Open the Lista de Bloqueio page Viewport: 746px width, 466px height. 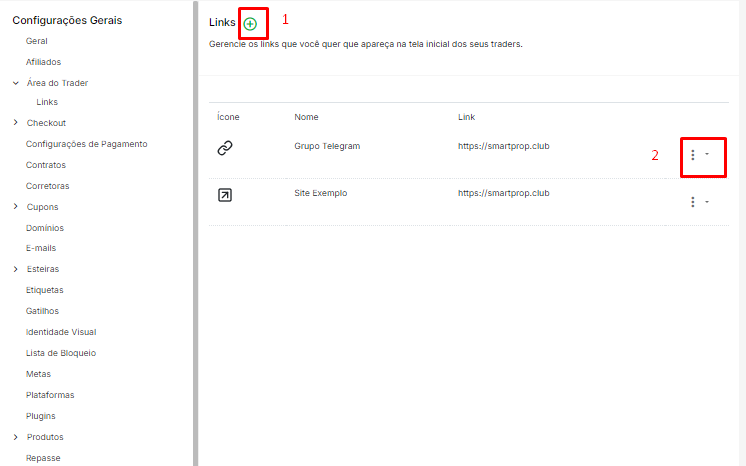(x=60, y=353)
